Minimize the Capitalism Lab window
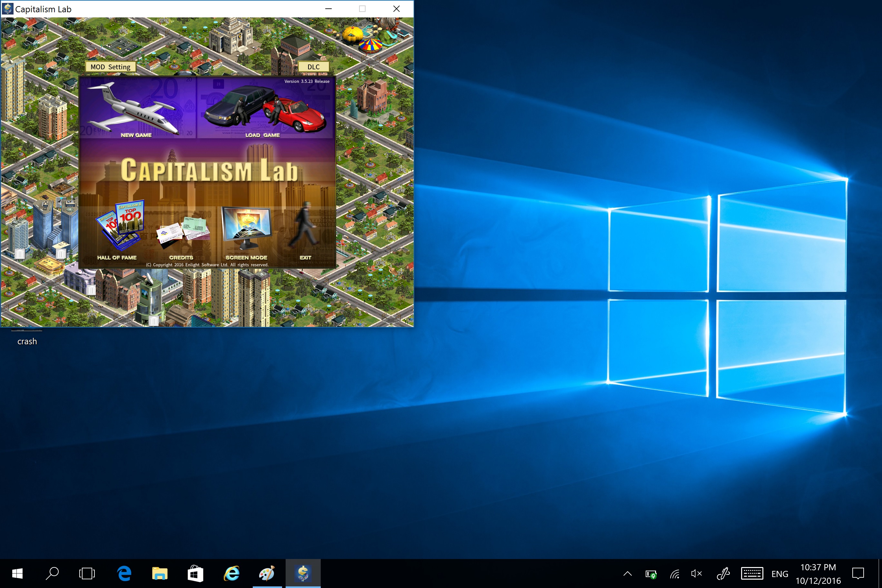This screenshot has height=588, width=882. tap(328, 9)
